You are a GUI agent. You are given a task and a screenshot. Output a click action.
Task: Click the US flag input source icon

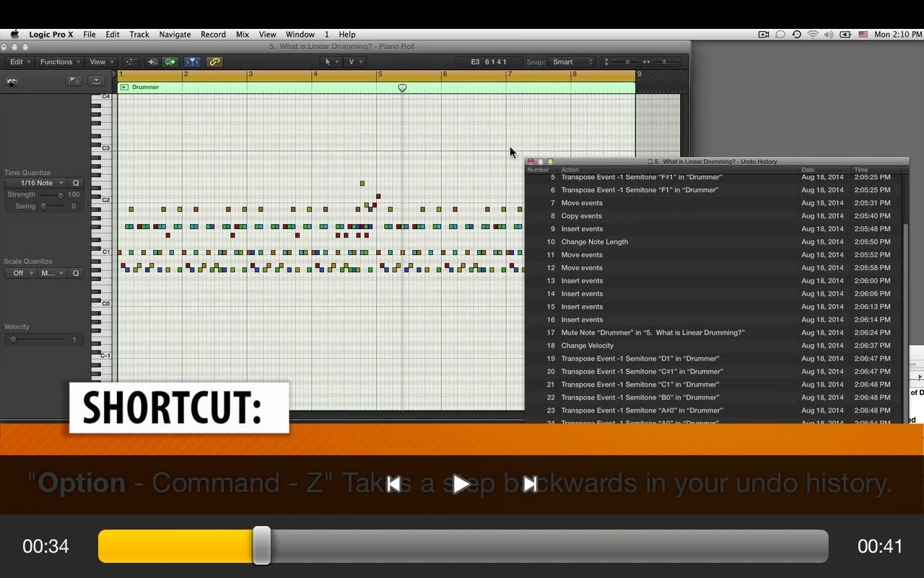coord(863,34)
